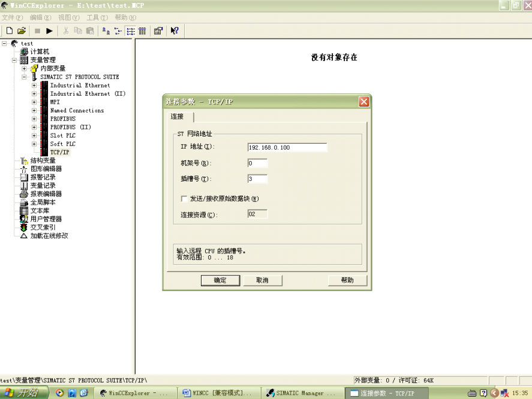The height and width of the screenshot is (399, 532).
Task: Switch to WINCC [兼容模式] taskbar item
Action: [x=219, y=393]
